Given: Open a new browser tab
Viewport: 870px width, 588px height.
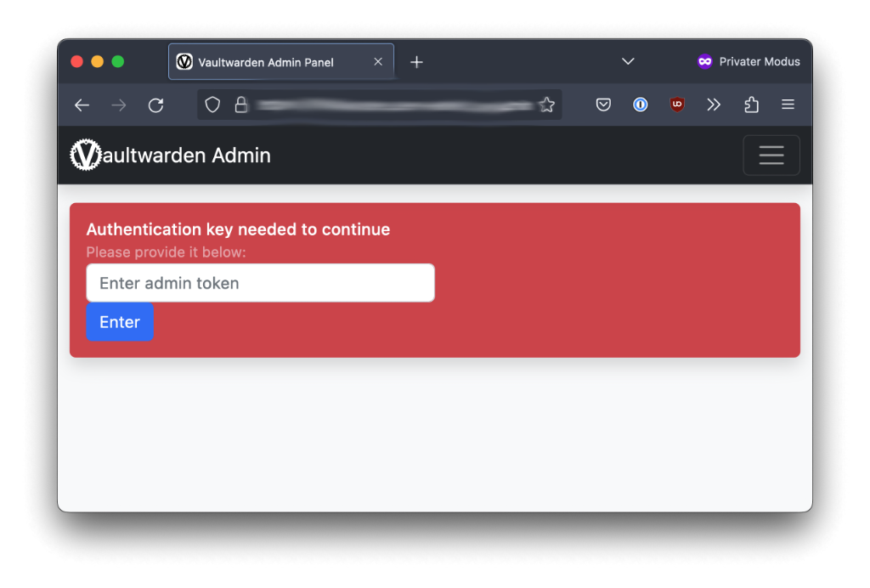Looking at the screenshot, I should coord(415,61).
